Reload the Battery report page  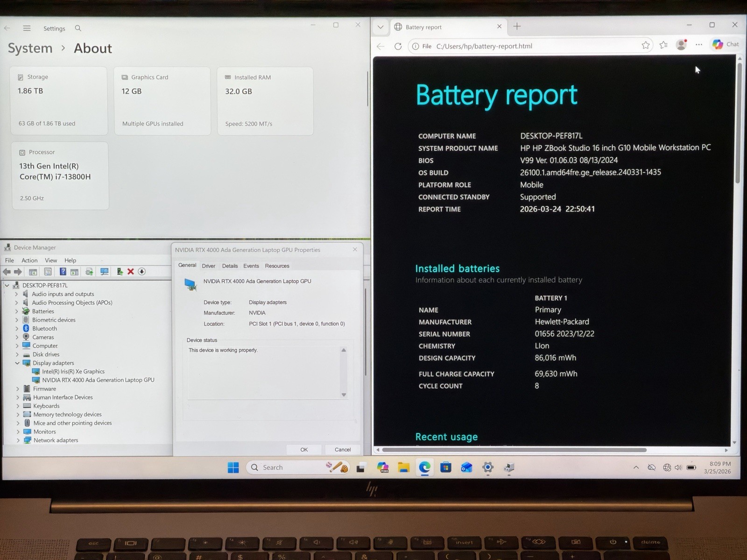tap(398, 46)
